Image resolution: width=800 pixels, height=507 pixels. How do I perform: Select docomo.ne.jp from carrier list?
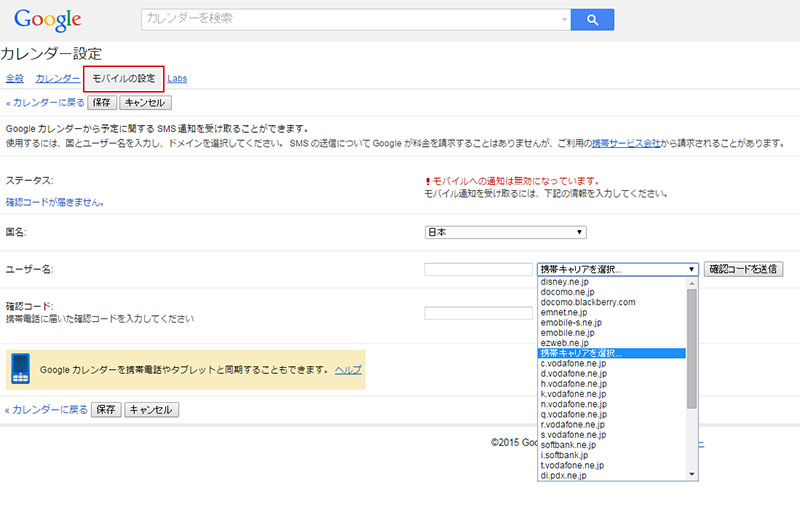(x=612, y=292)
